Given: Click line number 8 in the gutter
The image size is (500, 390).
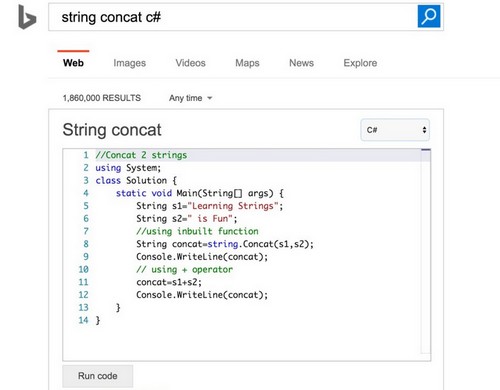Looking at the screenshot, I should [x=86, y=244].
